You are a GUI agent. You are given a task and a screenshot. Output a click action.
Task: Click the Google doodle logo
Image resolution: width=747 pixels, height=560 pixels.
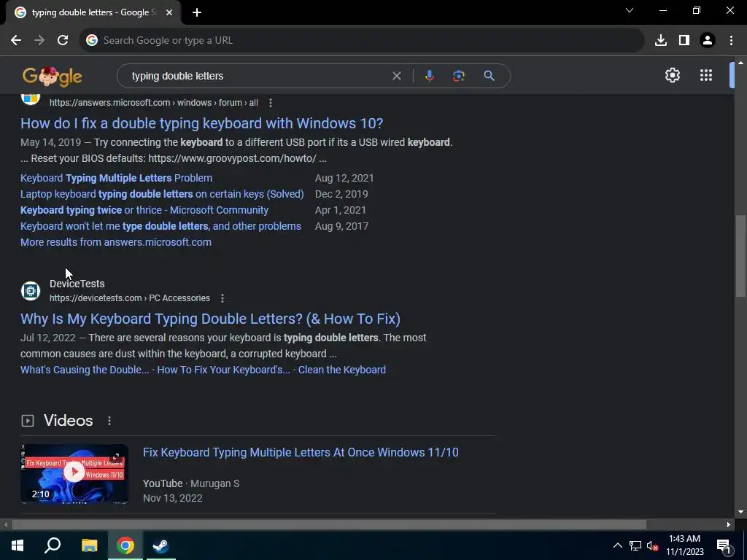(x=53, y=76)
